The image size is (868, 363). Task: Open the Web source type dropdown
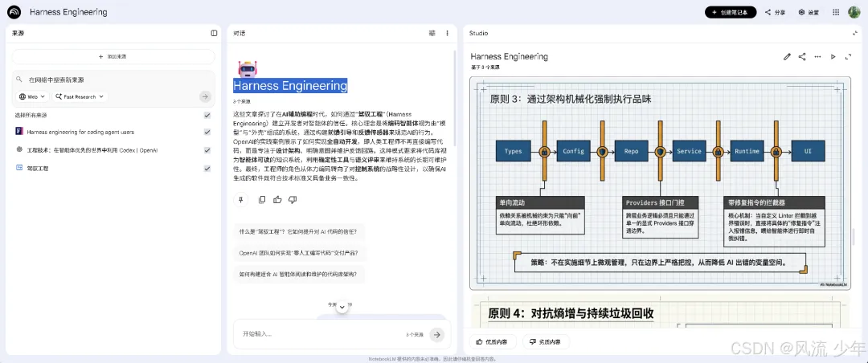point(32,97)
